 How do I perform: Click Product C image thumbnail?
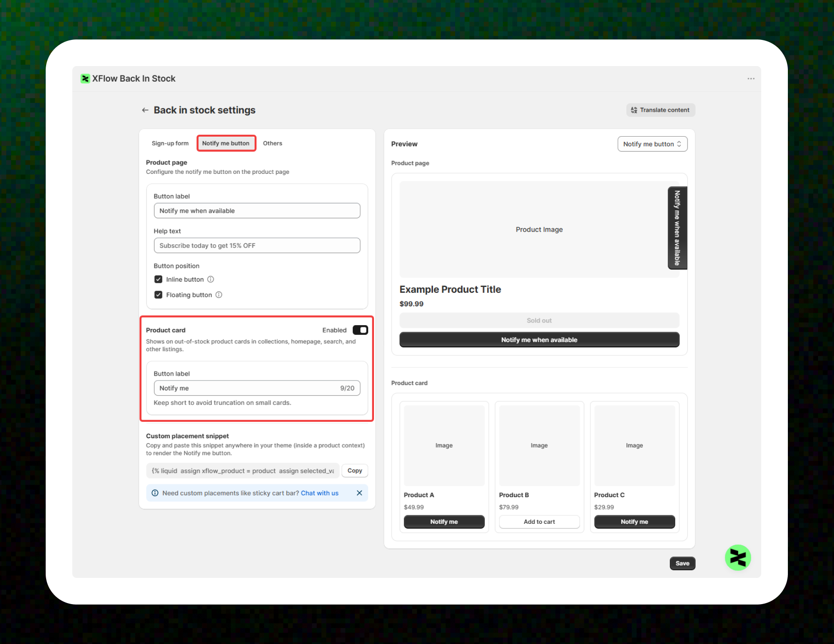click(x=634, y=445)
